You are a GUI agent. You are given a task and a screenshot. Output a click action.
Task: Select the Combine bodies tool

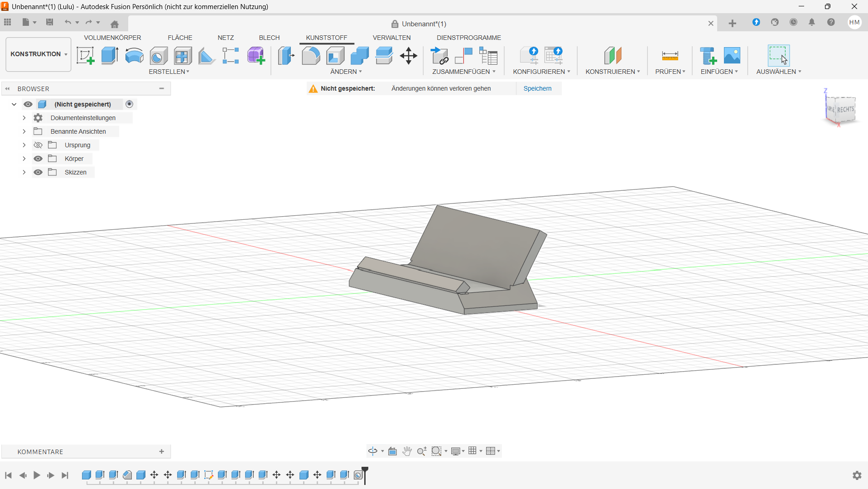360,56
